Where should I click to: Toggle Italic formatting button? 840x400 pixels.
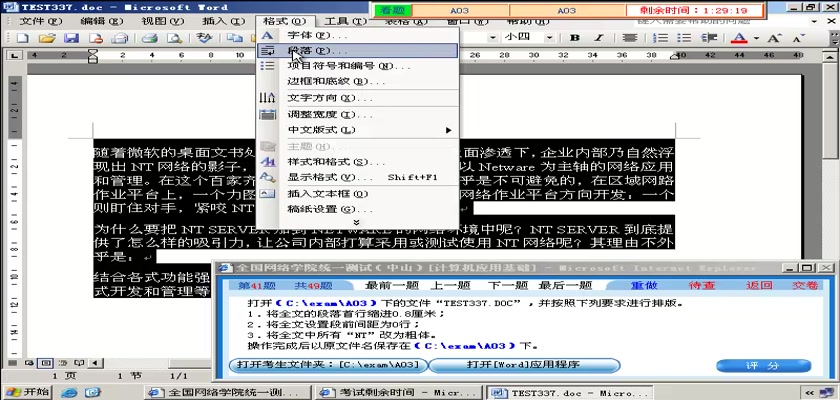tap(599, 38)
